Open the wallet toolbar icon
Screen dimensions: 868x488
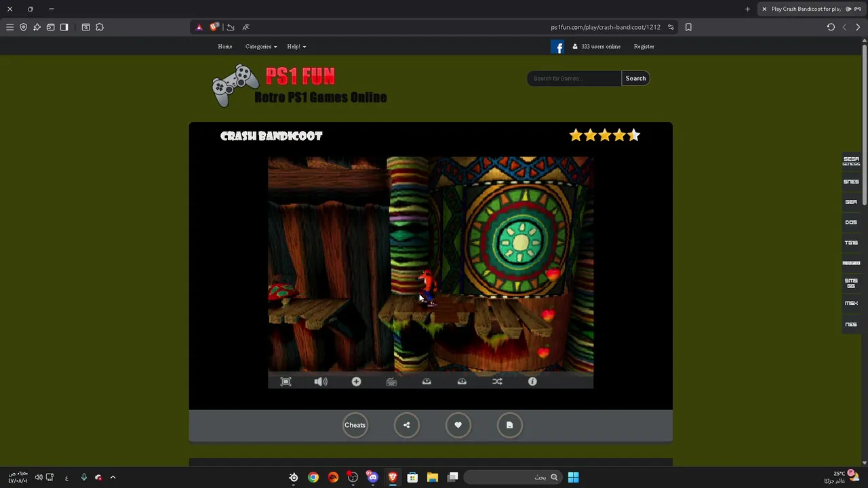click(x=50, y=27)
